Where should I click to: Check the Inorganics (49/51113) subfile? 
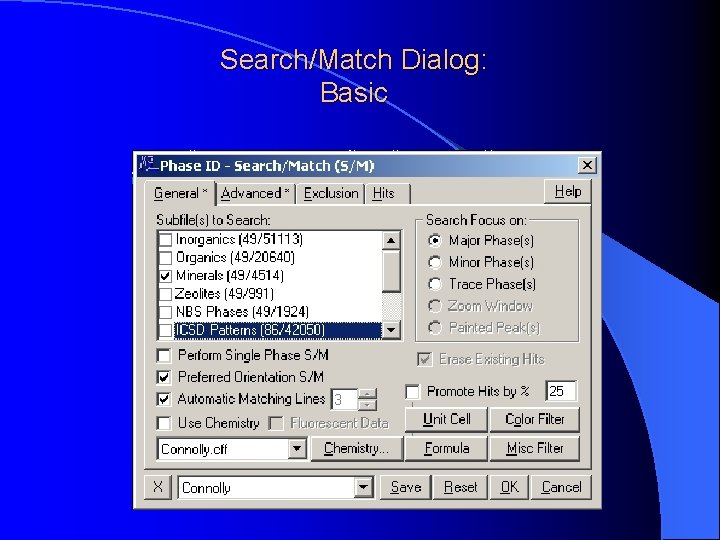click(x=165, y=239)
